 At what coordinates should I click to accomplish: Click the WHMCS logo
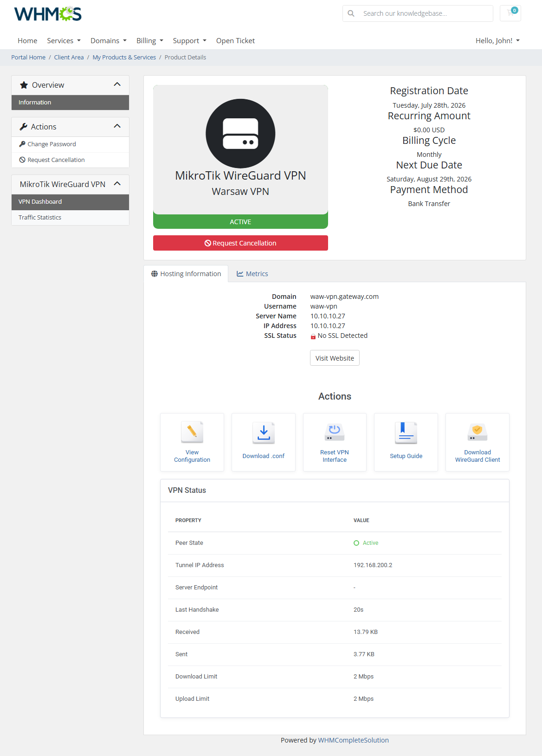pos(48,14)
